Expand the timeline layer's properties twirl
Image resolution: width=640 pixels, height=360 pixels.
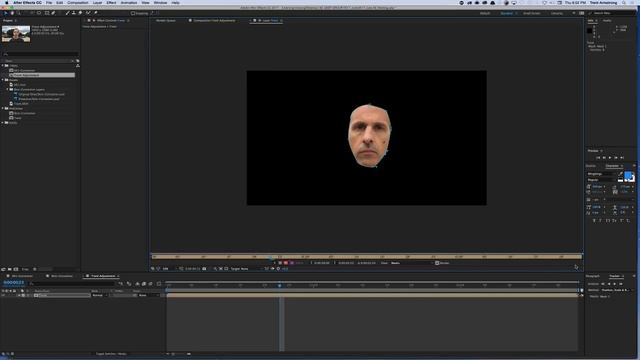[x=19, y=295]
